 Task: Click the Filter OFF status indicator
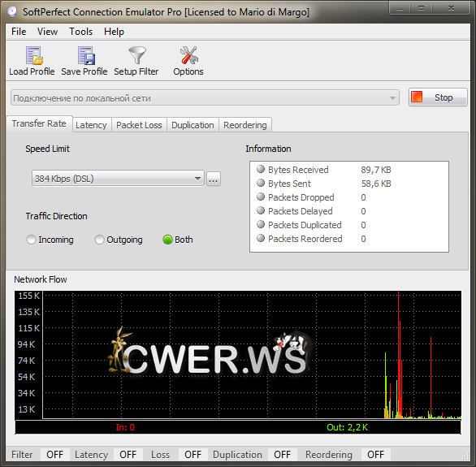click(55, 455)
